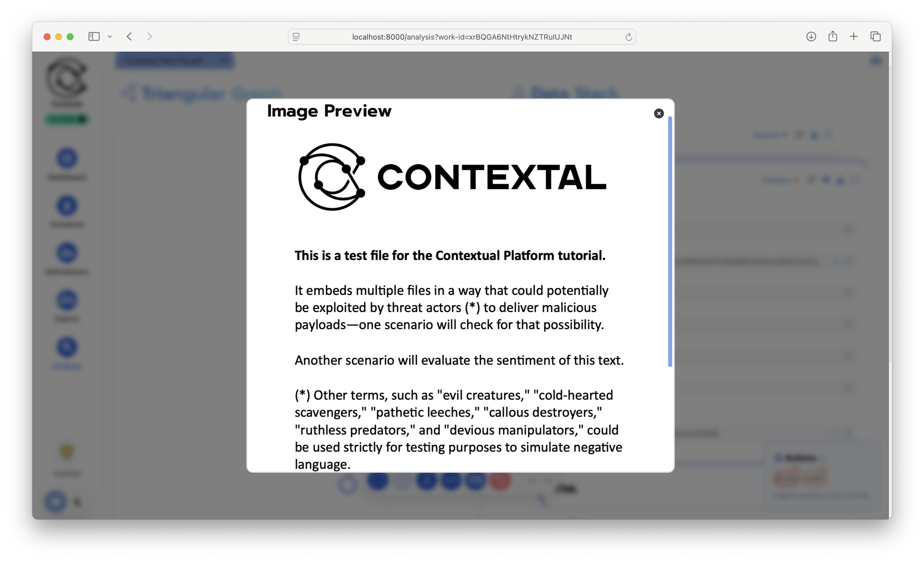Select the Scenarios icon in the sidebar
924x562 pixels.
coord(67,205)
